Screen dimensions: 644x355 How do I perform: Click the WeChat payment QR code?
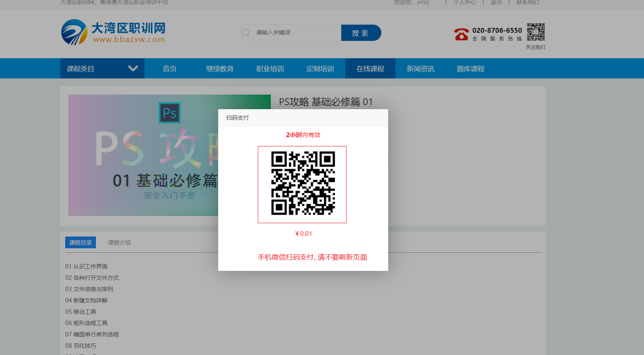tap(302, 184)
